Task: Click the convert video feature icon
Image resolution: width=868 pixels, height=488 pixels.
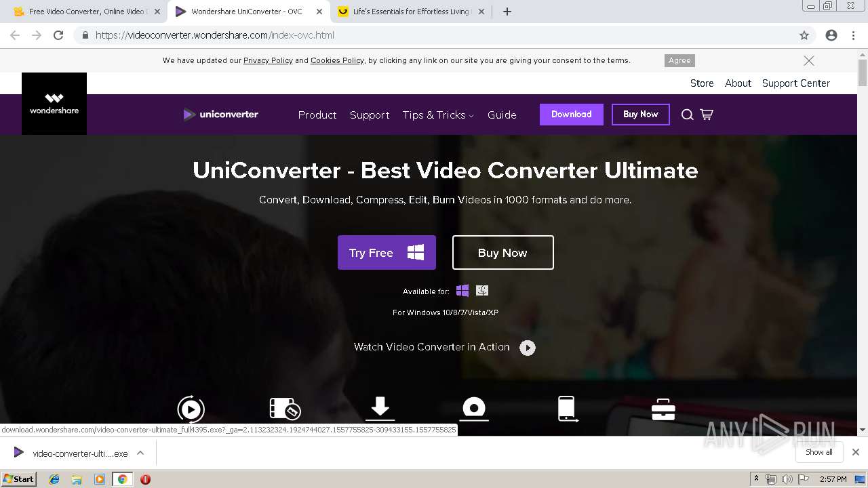Action: tap(191, 409)
